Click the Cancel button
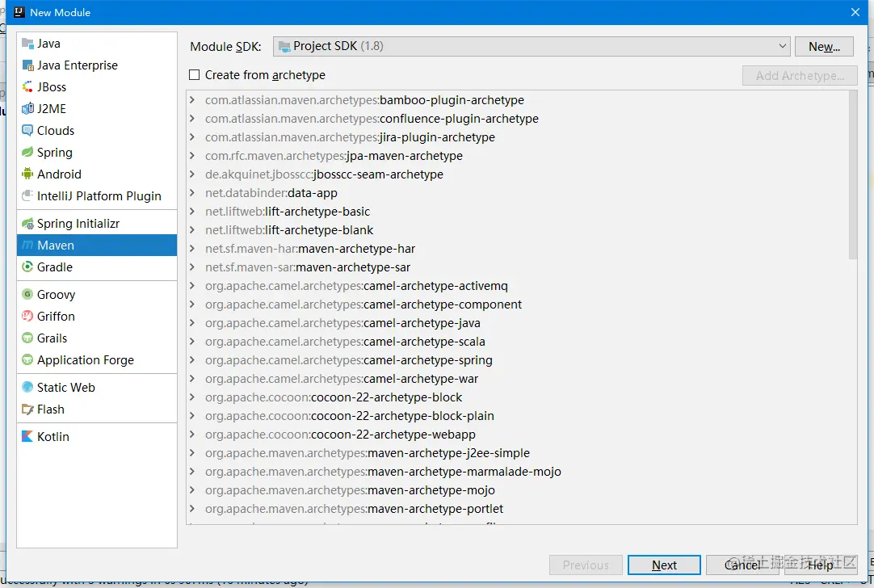This screenshot has height=588, width=874. (742, 565)
